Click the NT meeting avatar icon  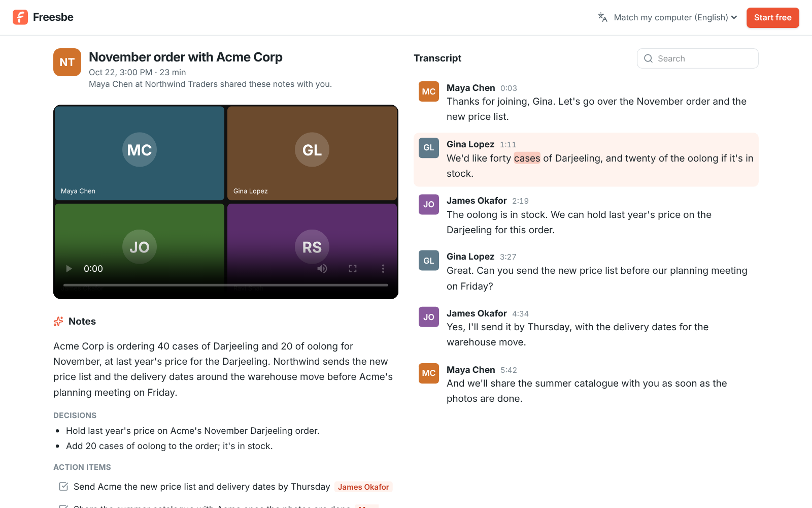coord(67,62)
